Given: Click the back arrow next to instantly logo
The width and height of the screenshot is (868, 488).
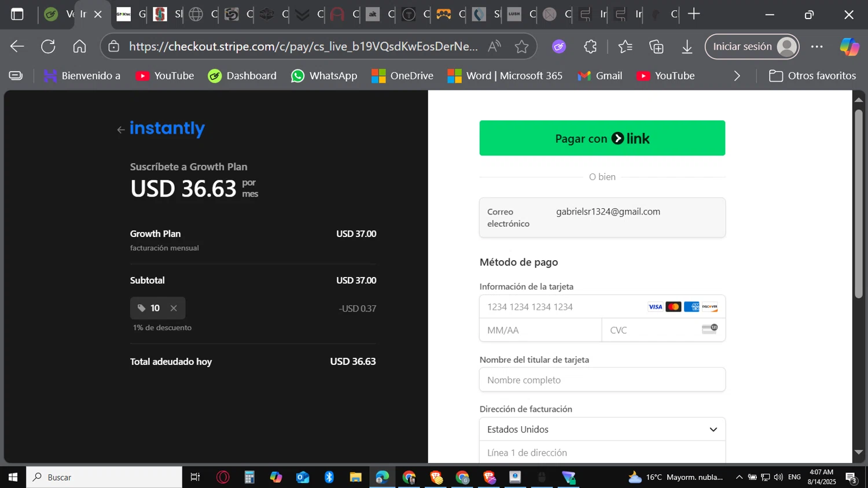Looking at the screenshot, I should pyautogui.click(x=120, y=130).
